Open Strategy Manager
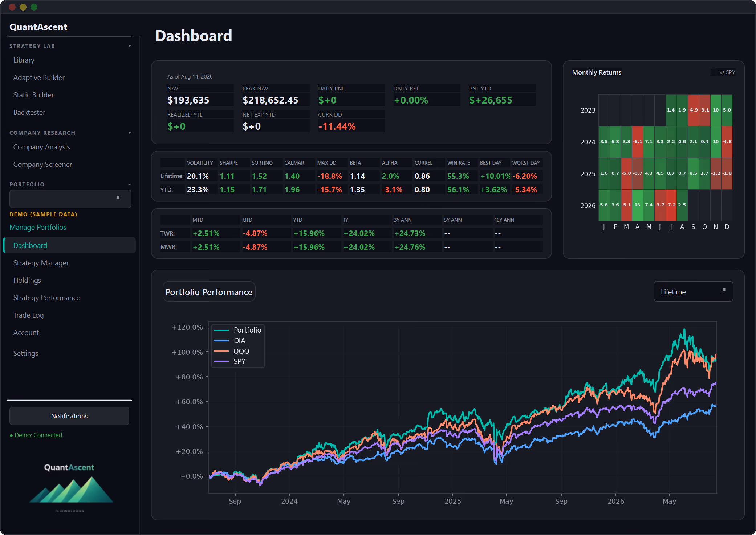Screen dimensions: 756x535 point(41,263)
